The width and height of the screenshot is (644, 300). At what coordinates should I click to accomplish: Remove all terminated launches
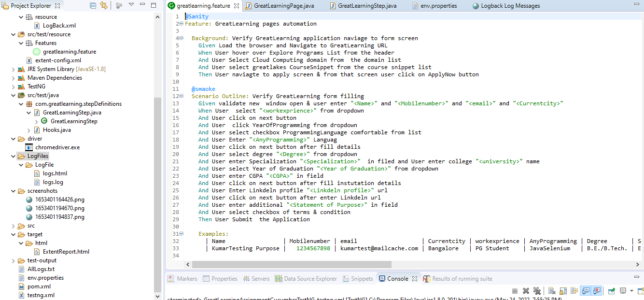coord(537,290)
